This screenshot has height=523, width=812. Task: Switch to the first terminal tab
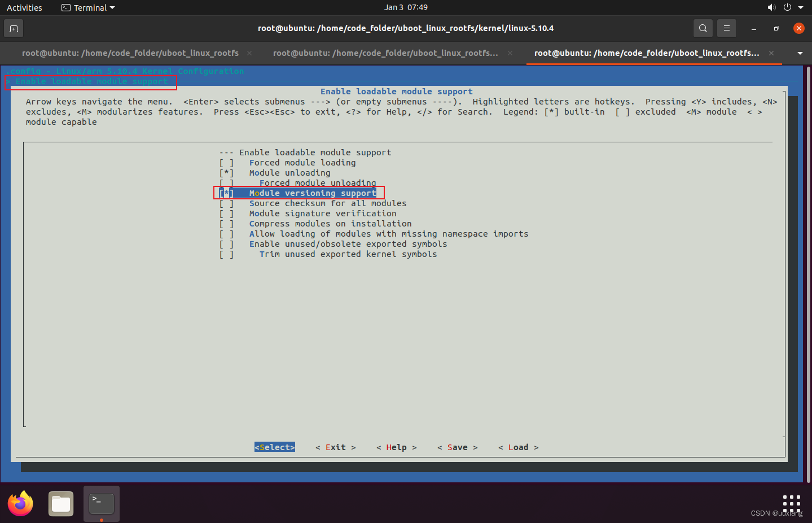click(x=130, y=53)
